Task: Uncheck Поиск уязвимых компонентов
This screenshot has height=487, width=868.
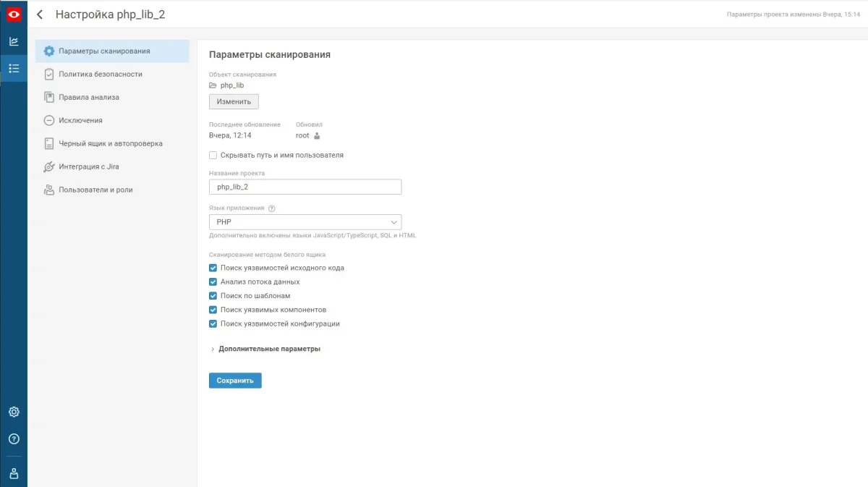Action: (213, 309)
